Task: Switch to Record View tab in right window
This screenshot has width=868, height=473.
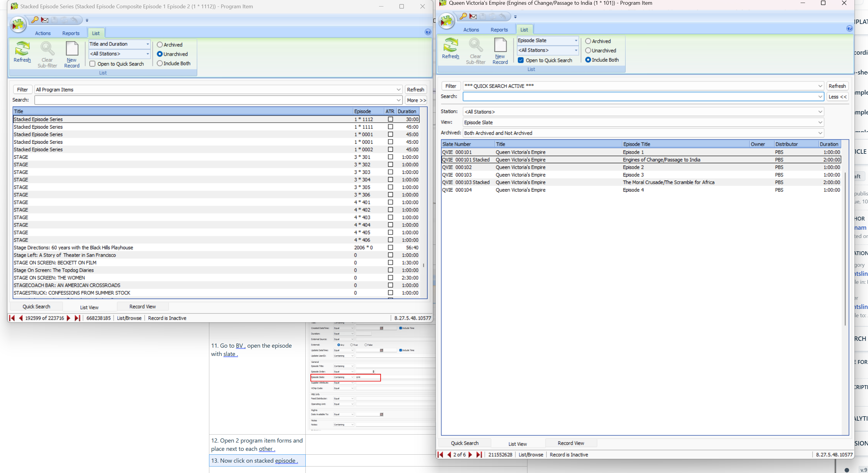Action: pos(571,443)
